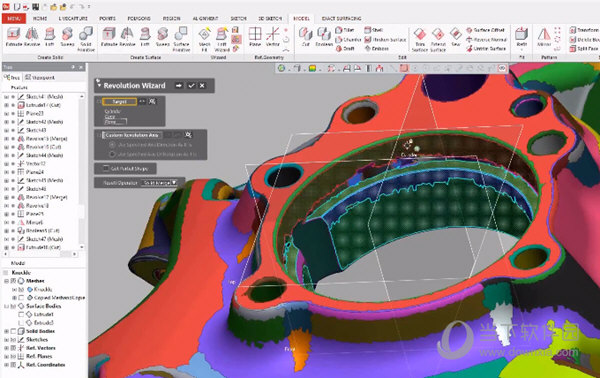Click the Mirror tool
600x378 pixels.
click(544, 37)
